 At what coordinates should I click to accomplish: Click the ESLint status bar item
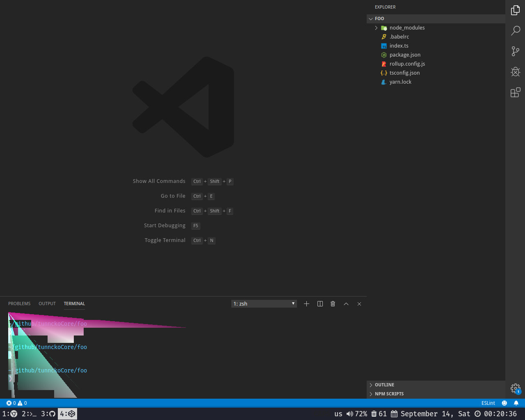click(x=488, y=403)
